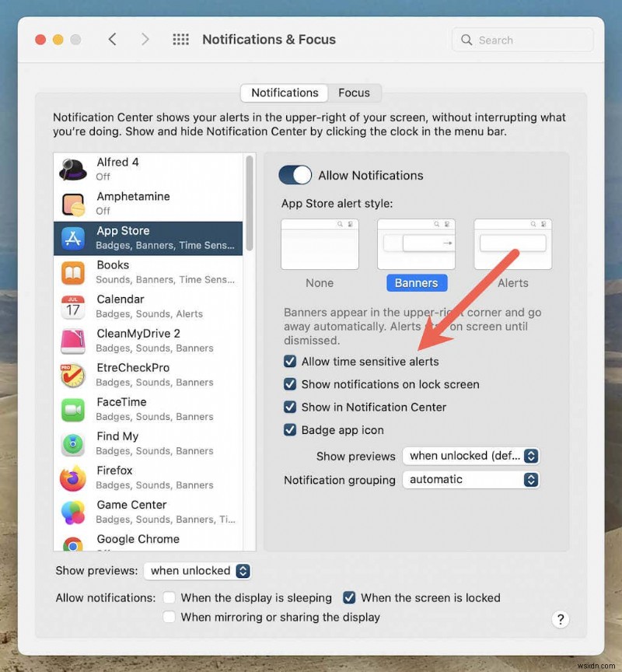
Task: Change Show previews for App Store
Action: (x=470, y=457)
